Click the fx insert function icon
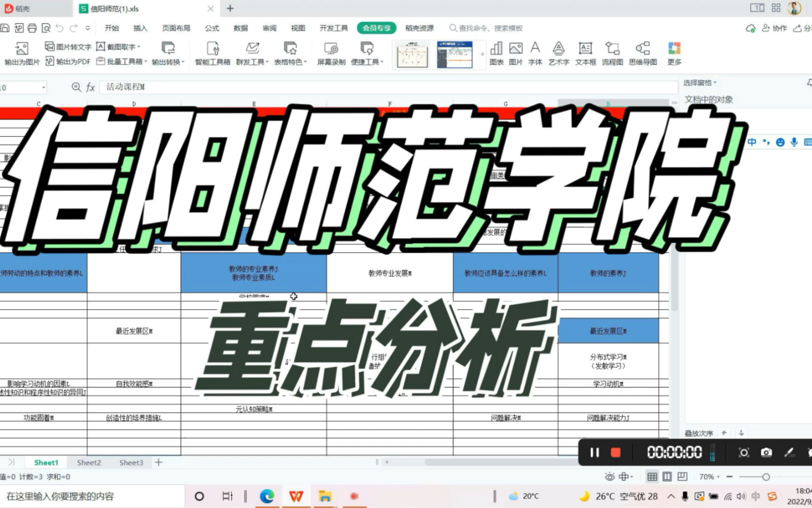 (x=90, y=87)
